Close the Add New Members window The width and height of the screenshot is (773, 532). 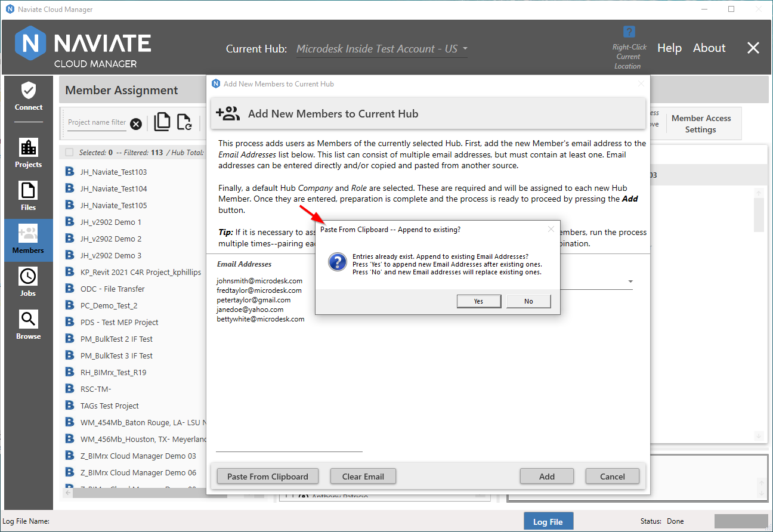(x=641, y=83)
